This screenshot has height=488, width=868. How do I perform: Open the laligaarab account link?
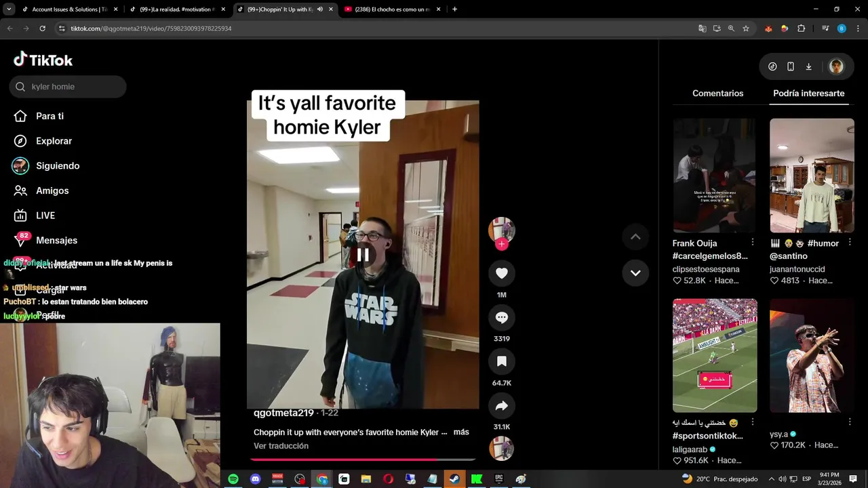(x=690, y=449)
